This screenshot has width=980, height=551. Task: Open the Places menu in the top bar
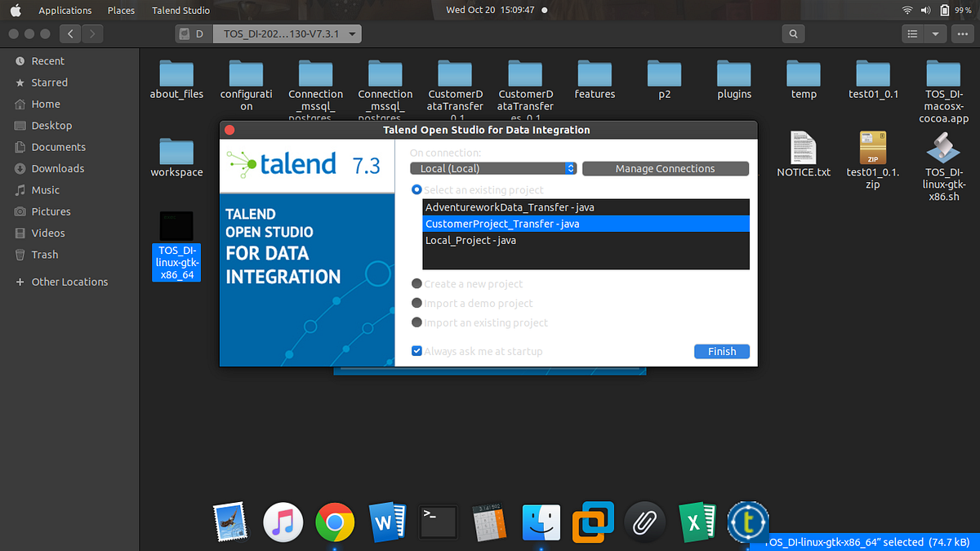pyautogui.click(x=121, y=10)
